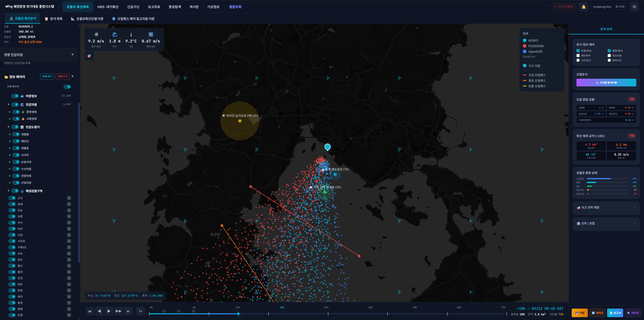This screenshot has width=644, height=320.
Task: Open the hamburger menu icon
Action: (634, 7)
